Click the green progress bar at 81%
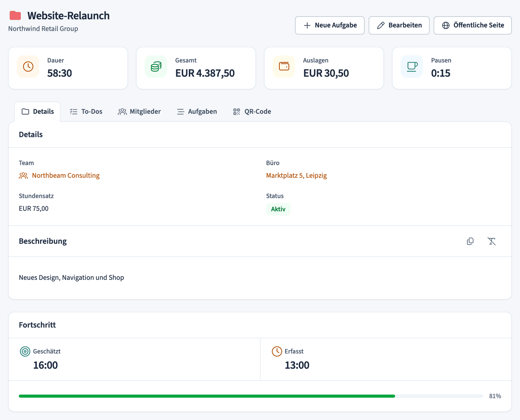Viewport: 520px width, 420px height. click(x=207, y=396)
